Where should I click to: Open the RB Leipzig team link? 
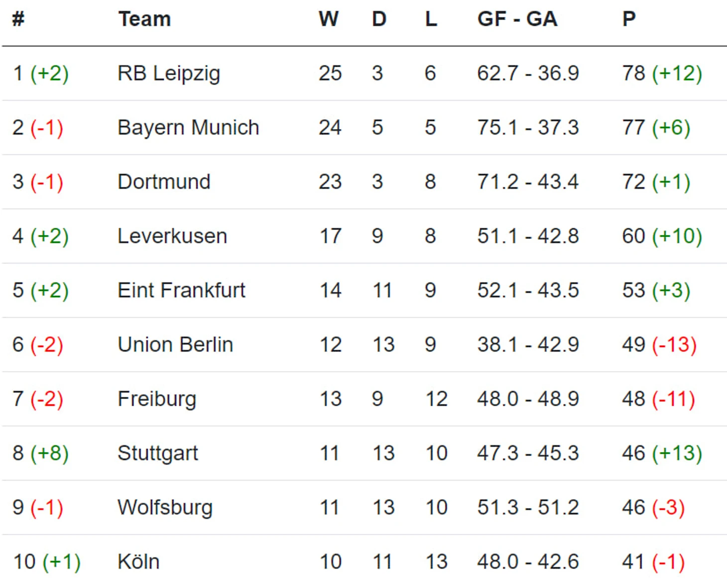[169, 74]
